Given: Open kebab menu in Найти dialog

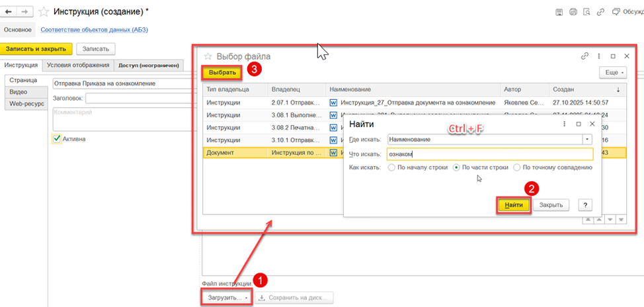Looking at the screenshot, I should (x=564, y=124).
